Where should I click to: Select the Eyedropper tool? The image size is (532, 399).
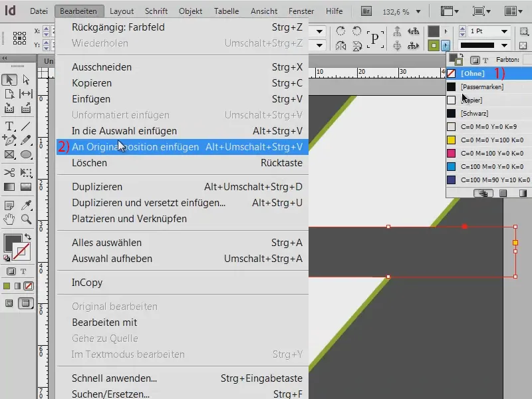coord(26,205)
